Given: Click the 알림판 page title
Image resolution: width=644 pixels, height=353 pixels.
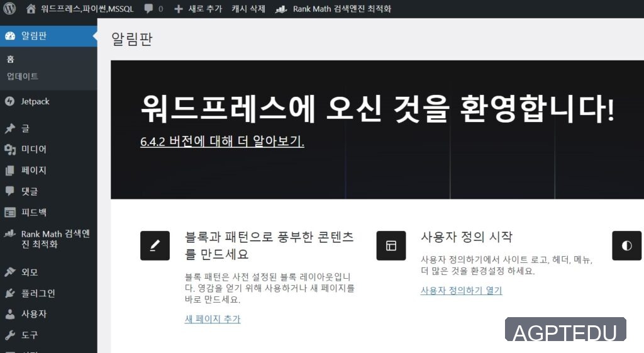Looking at the screenshot, I should point(132,39).
